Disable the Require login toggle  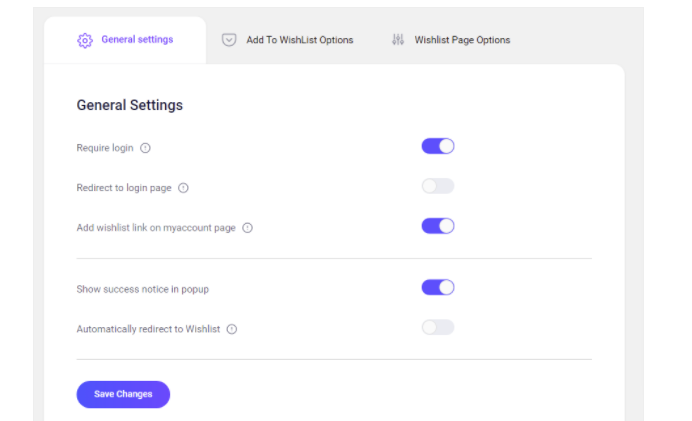click(x=438, y=147)
